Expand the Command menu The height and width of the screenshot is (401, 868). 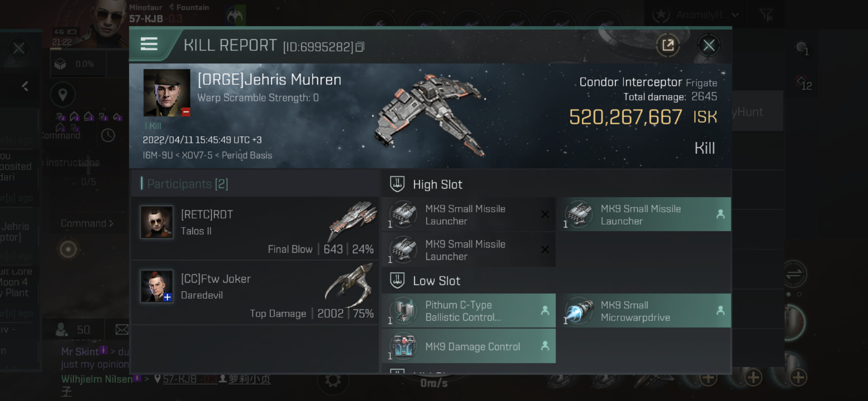[x=87, y=223]
